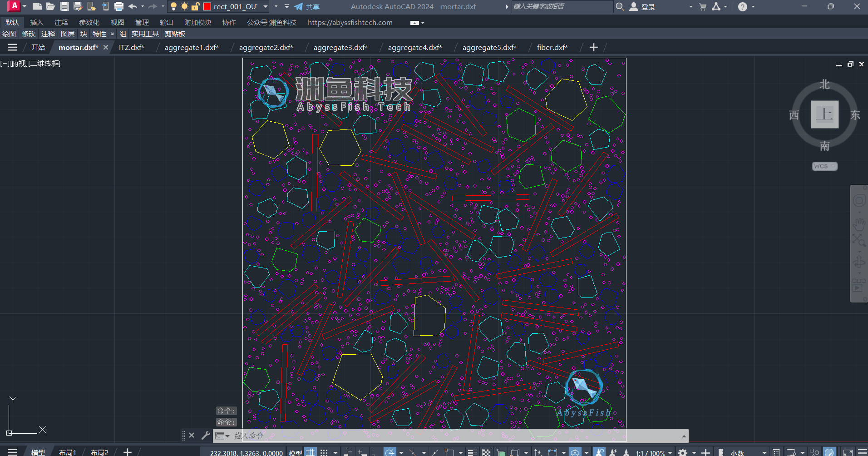Image resolution: width=868 pixels, height=456 pixels.
Task: Click the keyword search box in title bar
Action: [562, 6]
